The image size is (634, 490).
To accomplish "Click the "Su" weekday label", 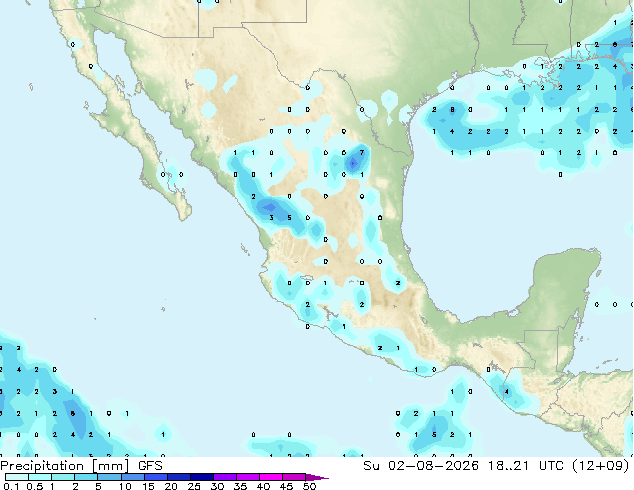I will pos(372,466).
